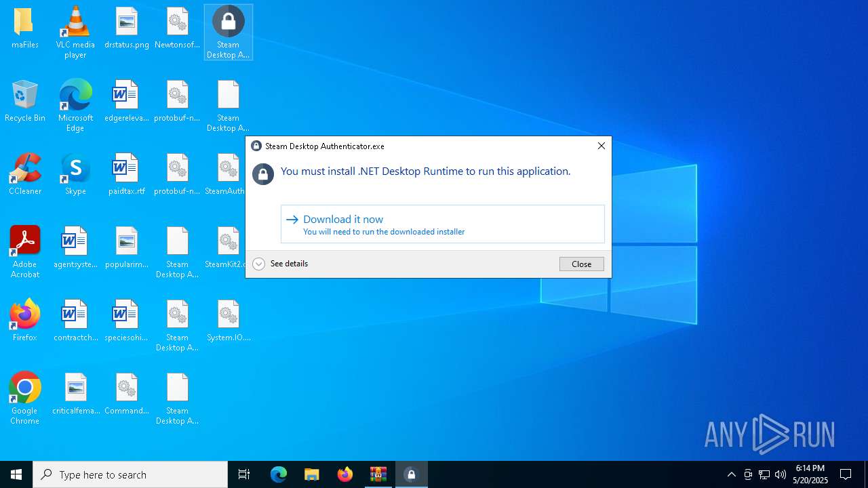
Task: Select the Recycle Bin icon
Action: point(25,102)
